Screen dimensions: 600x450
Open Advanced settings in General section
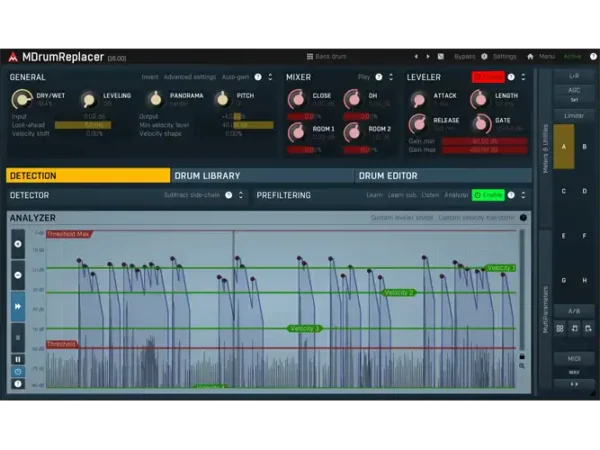(x=190, y=77)
